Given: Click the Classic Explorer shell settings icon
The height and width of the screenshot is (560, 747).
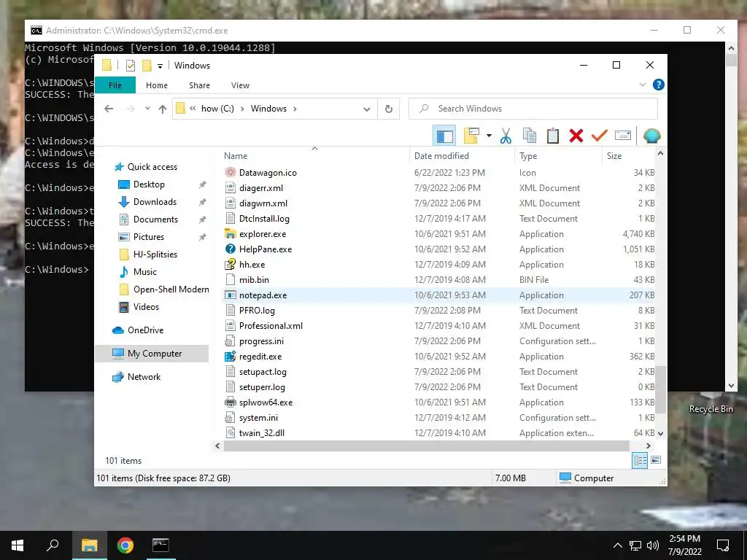Looking at the screenshot, I should pos(651,136).
